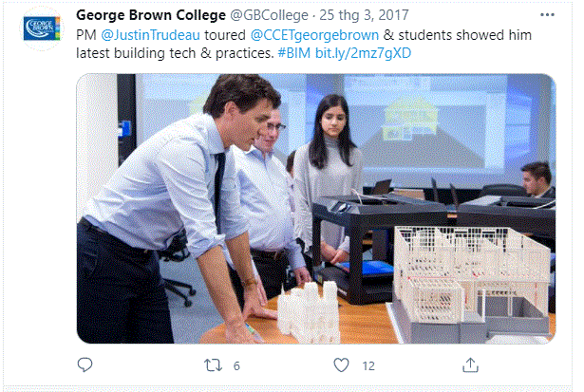Like the tweet with the heart icon
Image resolution: width=584 pixels, height=392 pixels.
[x=342, y=364]
